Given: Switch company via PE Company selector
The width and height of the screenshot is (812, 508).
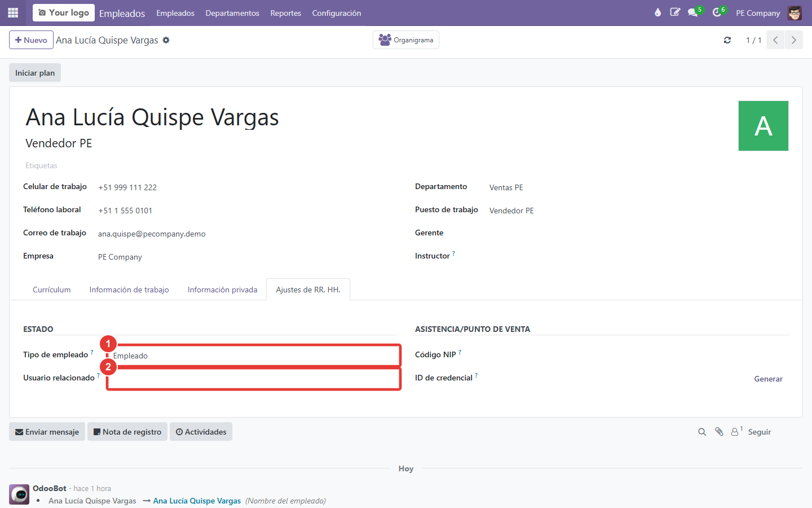Looking at the screenshot, I should click(758, 13).
